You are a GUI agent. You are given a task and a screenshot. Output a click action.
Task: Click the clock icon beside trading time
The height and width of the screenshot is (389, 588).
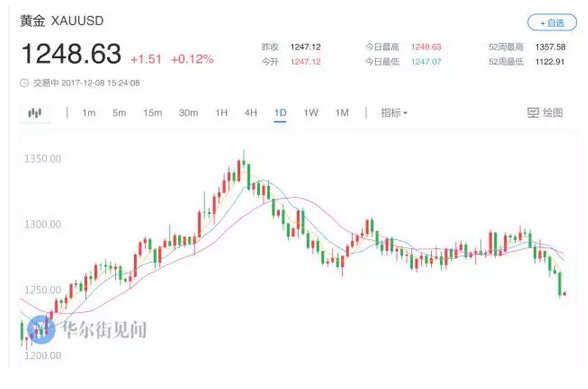(x=24, y=83)
